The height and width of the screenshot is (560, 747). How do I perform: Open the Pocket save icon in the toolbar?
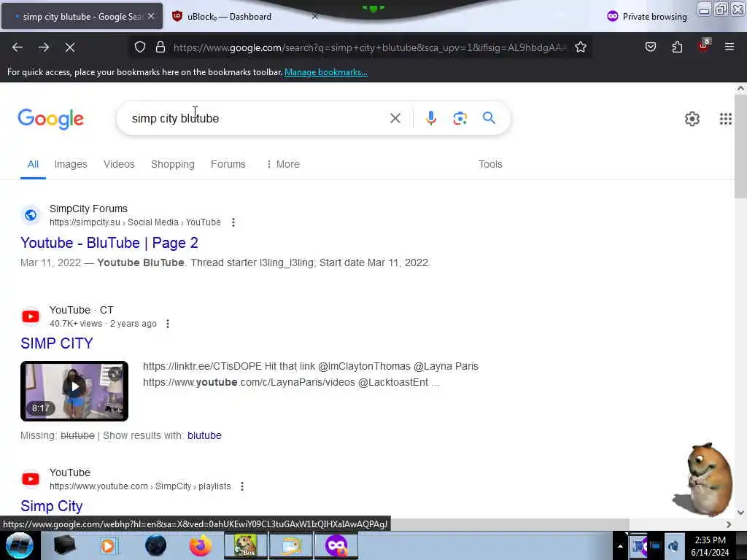(650, 47)
